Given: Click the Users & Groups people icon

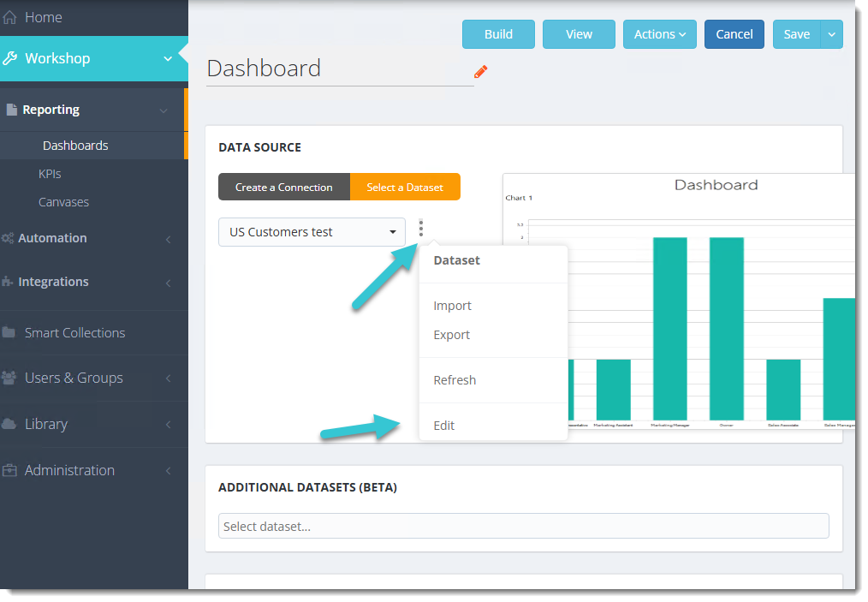Looking at the screenshot, I should tap(9, 378).
